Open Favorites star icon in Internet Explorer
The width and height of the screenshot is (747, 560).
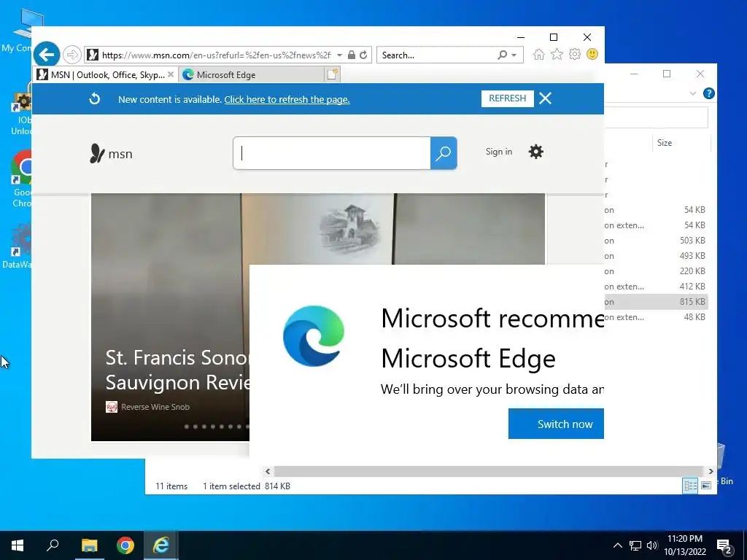pyautogui.click(x=557, y=54)
